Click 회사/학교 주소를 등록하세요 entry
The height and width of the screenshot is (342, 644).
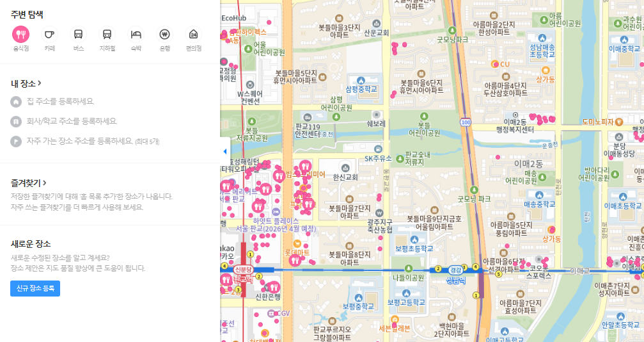(x=72, y=121)
